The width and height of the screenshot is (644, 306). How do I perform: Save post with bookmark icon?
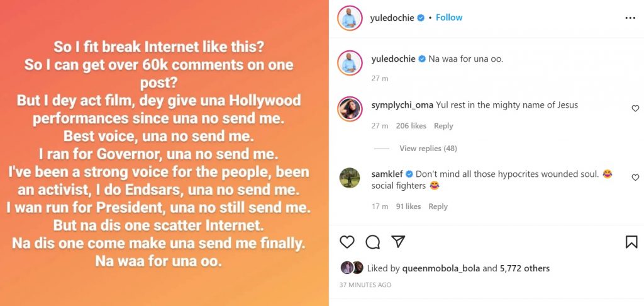pyautogui.click(x=631, y=242)
